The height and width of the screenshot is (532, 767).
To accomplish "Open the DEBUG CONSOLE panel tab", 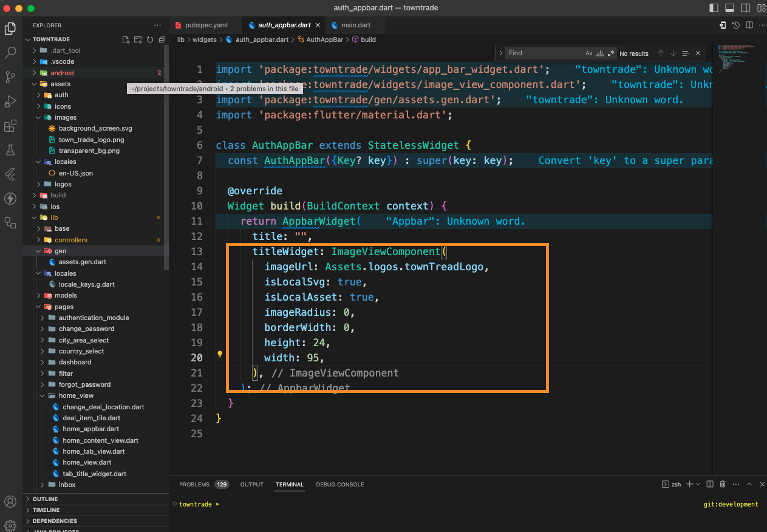I will [339, 484].
